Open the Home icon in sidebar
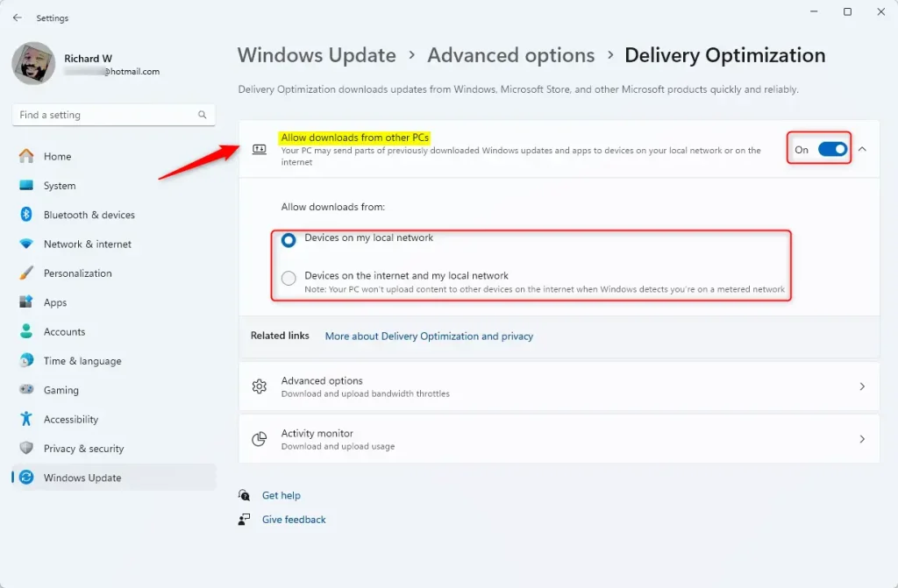 tap(26, 156)
